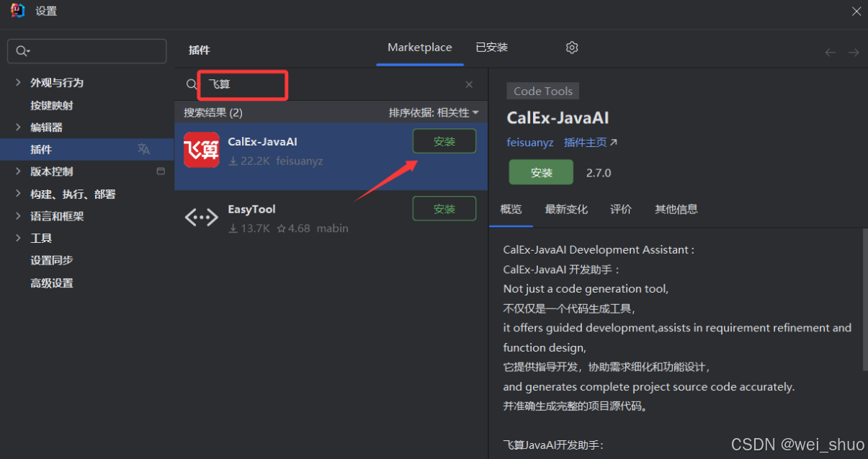Switch to the 已安装 tab
Screen dimensions: 868x459
[x=491, y=48]
